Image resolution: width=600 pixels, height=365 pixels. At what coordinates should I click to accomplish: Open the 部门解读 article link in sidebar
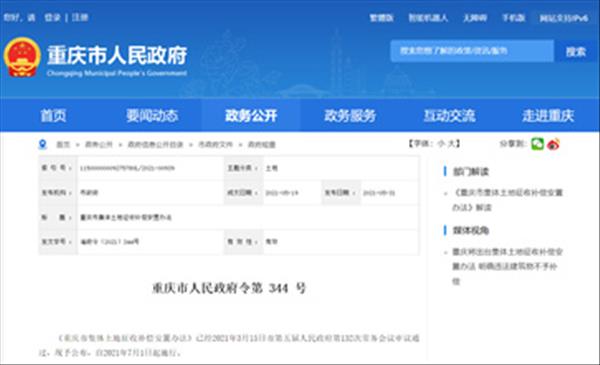click(x=508, y=200)
